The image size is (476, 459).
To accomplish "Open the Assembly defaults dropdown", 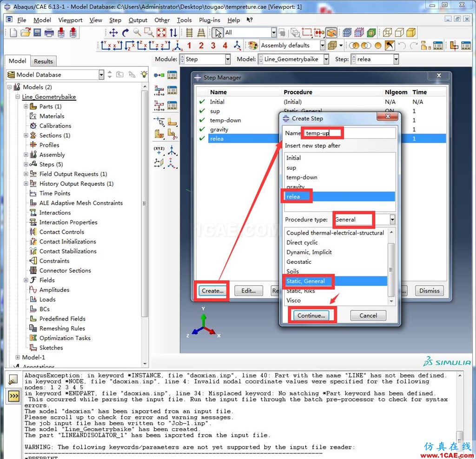I will tap(323, 46).
